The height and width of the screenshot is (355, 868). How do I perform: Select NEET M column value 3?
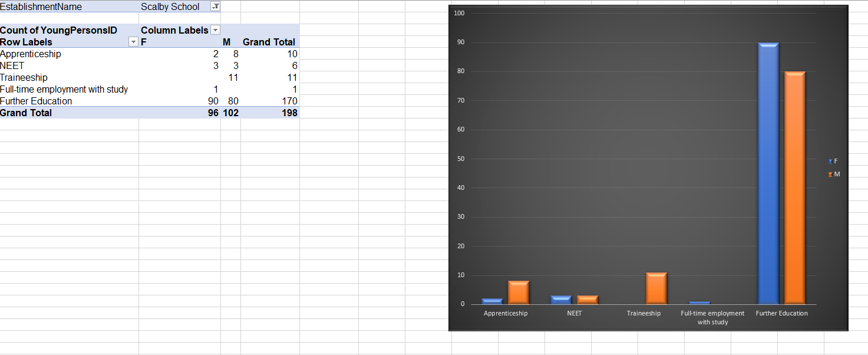pos(230,65)
